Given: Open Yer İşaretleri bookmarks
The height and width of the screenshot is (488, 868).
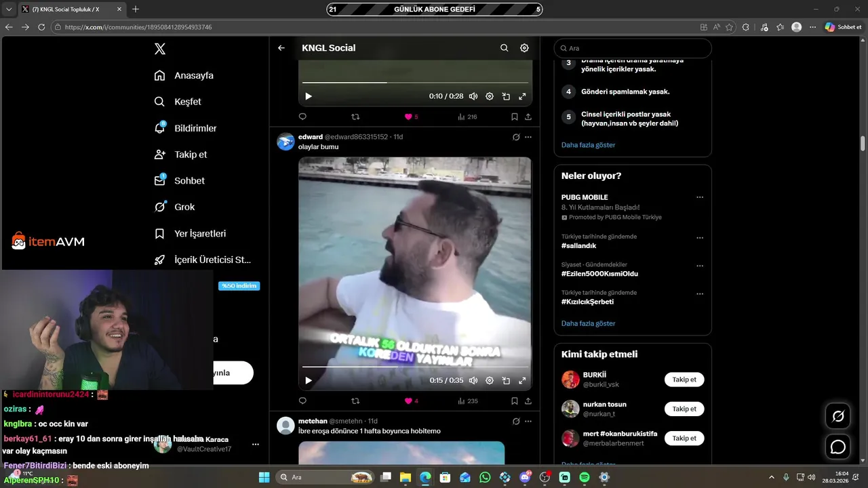Looking at the screenshot, I should point(190,233).
